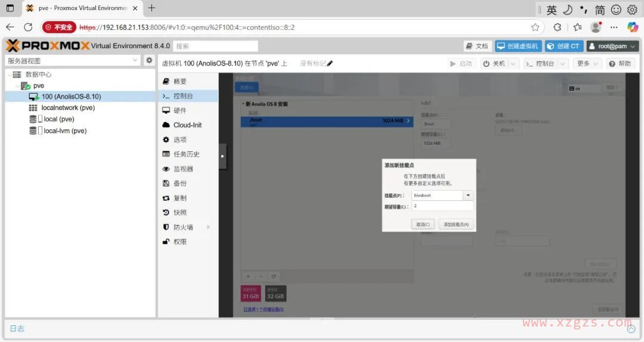The height and width of the screenshot is (342, 644).
Task: Click the browser refresh icon
Action: (28, 27)
